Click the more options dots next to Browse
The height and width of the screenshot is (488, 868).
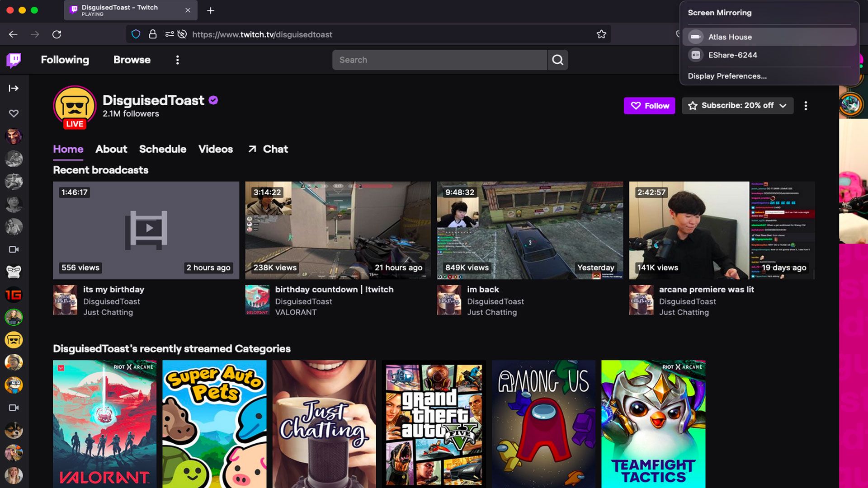point(177,60)
